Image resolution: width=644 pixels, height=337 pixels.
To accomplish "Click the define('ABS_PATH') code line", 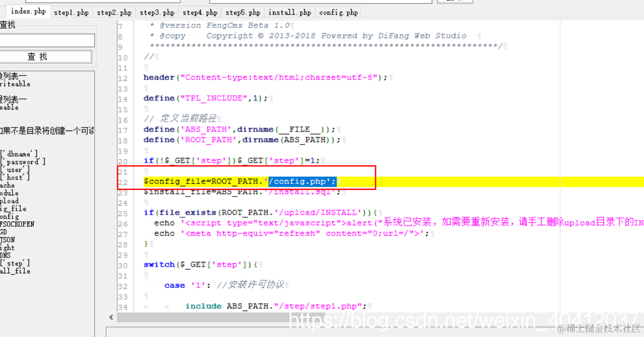I will tap(239, 129).
